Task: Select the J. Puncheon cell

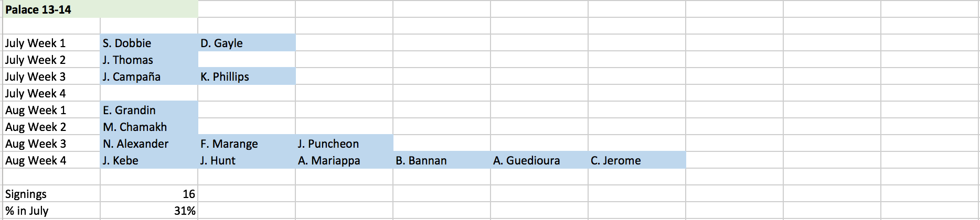Action: [344, 144]
